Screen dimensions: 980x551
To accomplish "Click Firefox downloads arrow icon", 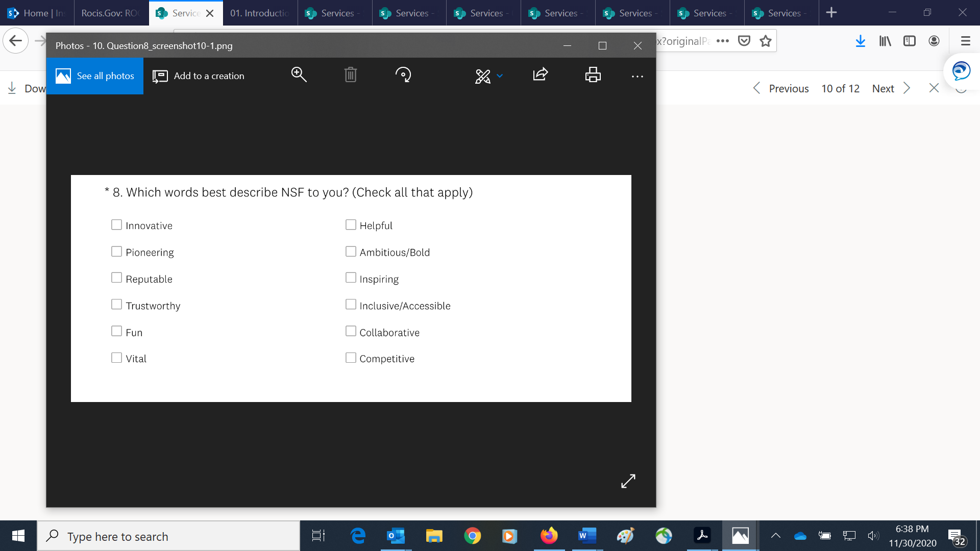I will [860, 41].
